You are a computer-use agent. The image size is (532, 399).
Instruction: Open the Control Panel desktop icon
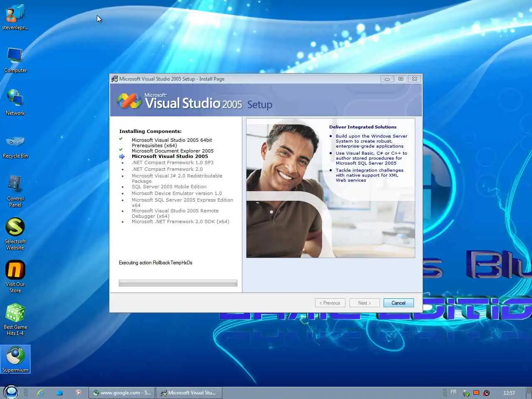[15, 191]
